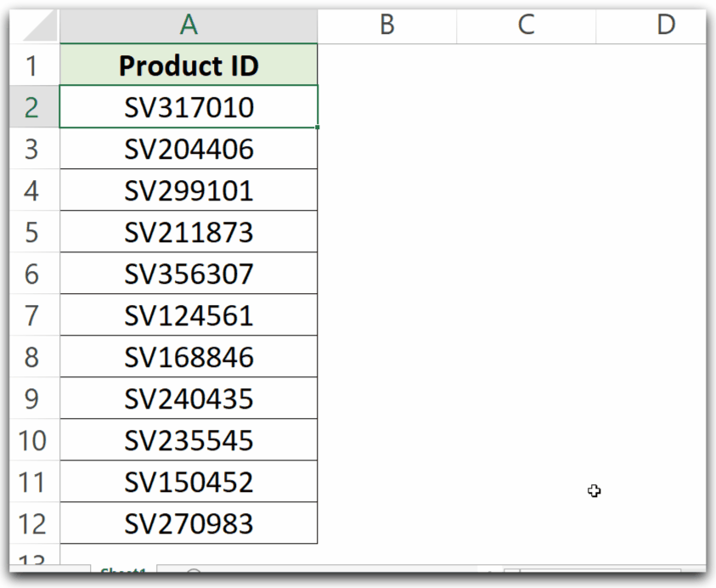This screenshot has height=588, width=716.
Task: Select the cell containing SV270983
Action: [188, 523]
